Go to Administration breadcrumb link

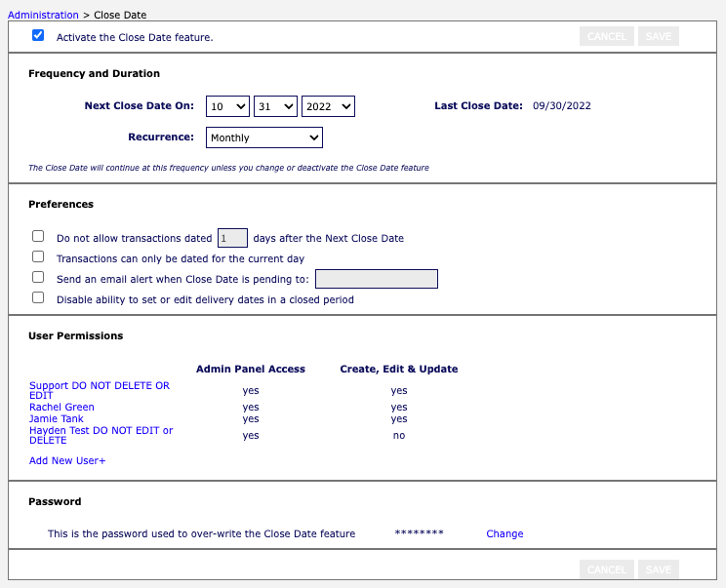43,16
